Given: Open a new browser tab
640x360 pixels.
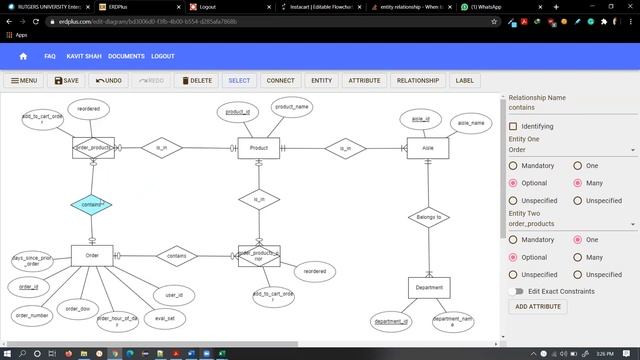Looking at the screenshot, I should point(556,7).
